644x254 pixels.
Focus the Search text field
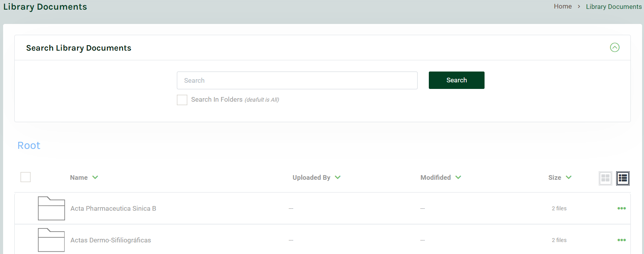[297, 80]
